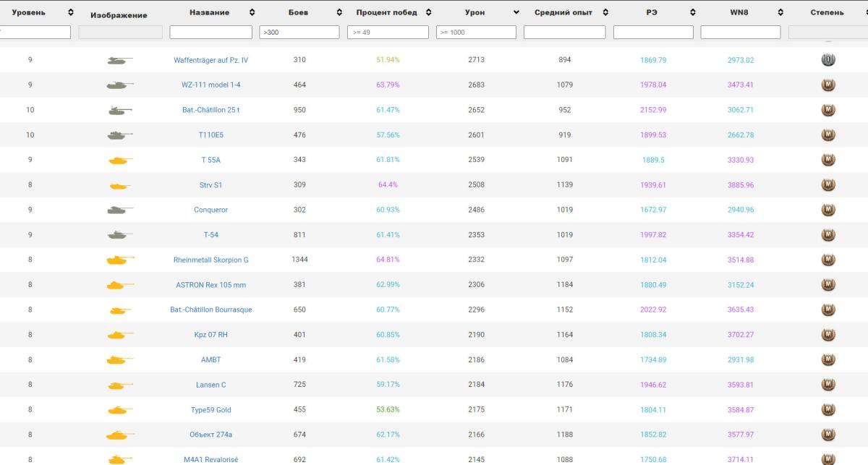This screenshot has height=465, width=868.
Task: Click the T 55A yellow tank icon
Action: 120,161
